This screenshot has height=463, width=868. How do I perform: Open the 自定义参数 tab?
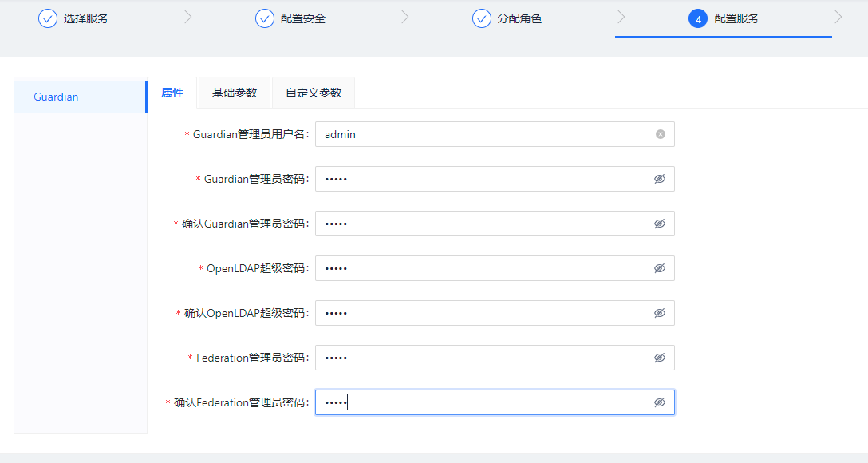point(314,93)
